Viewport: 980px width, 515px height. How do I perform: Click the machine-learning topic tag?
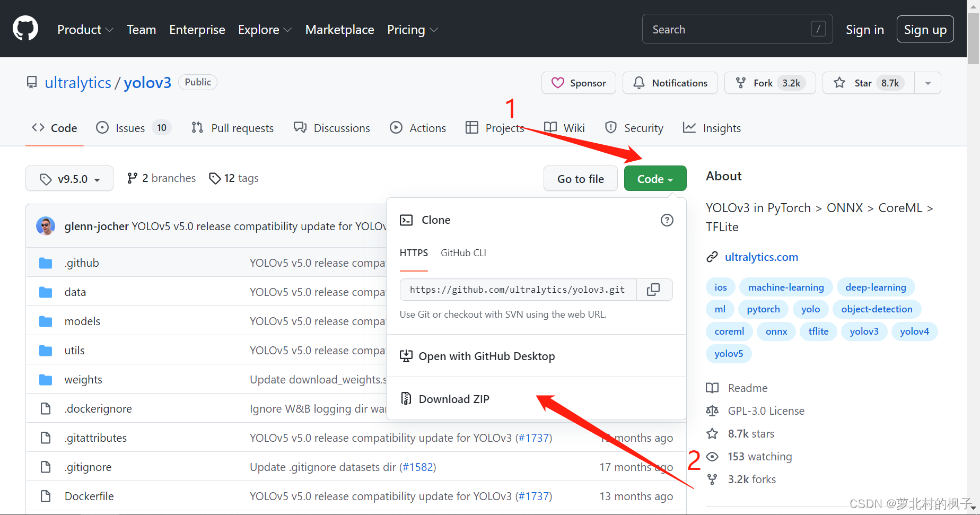pyautogui.click(x=786, y=287)
